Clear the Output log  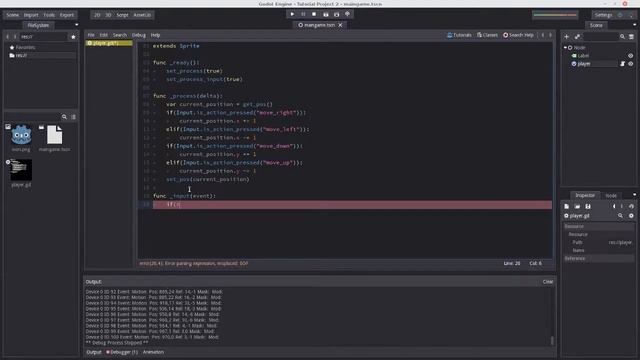(548, 282)
